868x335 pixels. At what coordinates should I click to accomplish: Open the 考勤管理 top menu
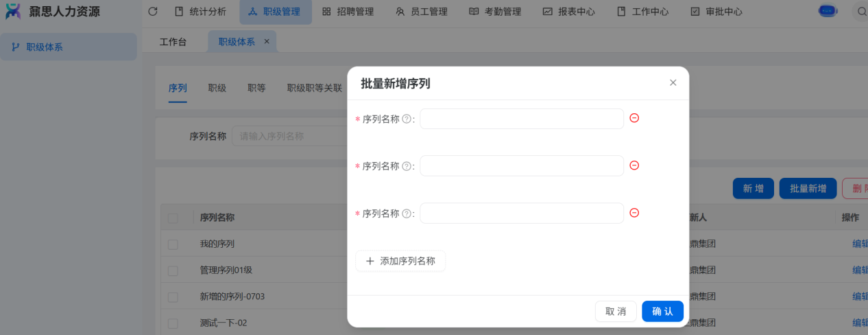point(495,12)
